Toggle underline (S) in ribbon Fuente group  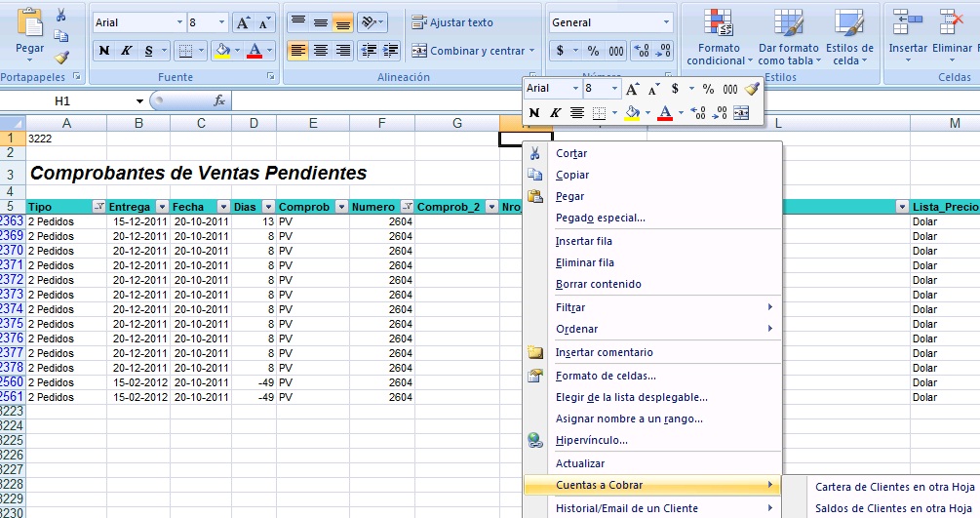[x=149, y=51]
